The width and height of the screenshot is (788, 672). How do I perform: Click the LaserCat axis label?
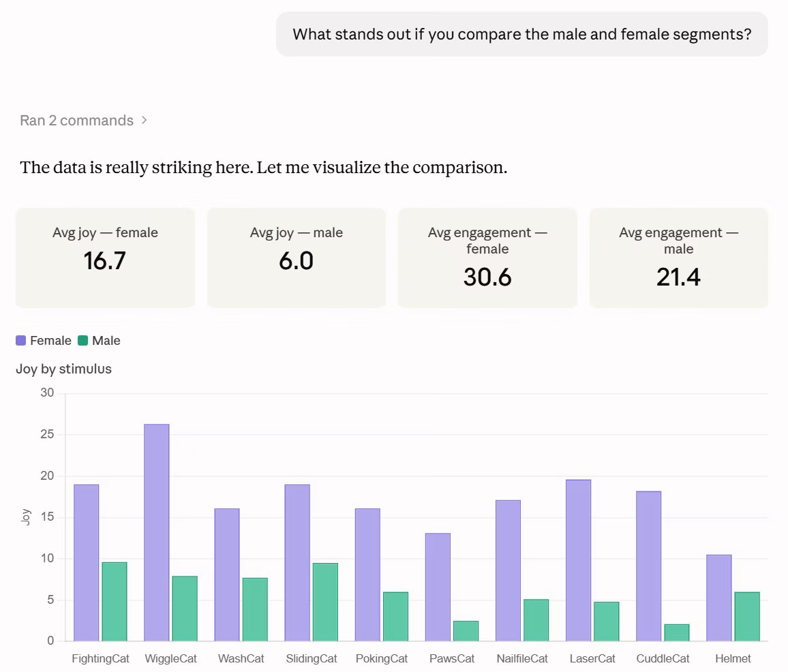(x=592, y=658)
